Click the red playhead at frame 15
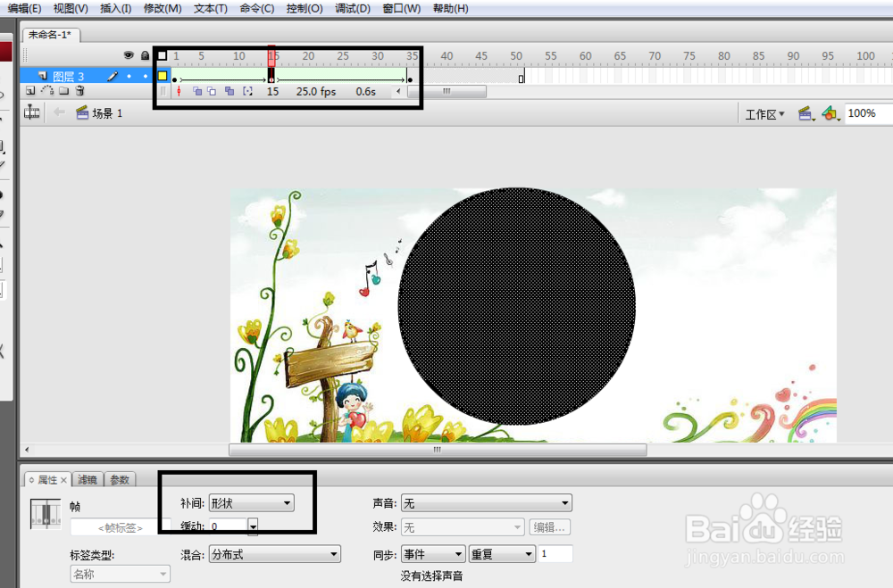This screenshot has height=588, width=893. tap(271, 54)
